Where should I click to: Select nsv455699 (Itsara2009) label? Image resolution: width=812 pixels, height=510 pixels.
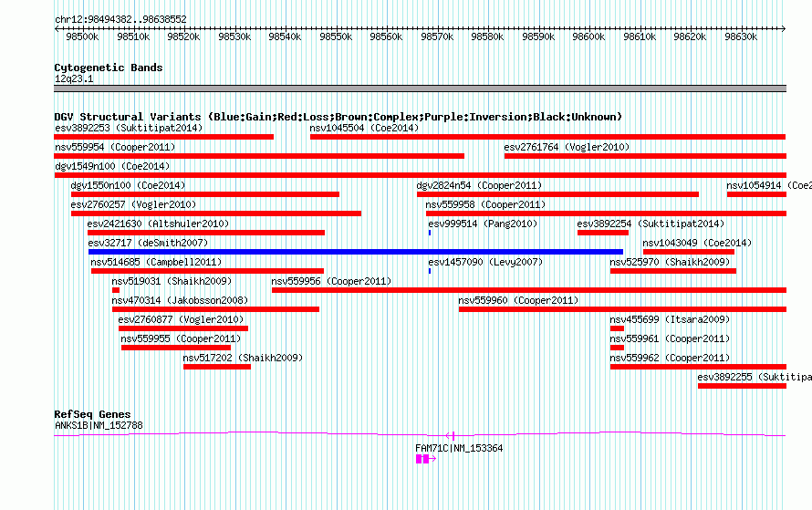670,319
